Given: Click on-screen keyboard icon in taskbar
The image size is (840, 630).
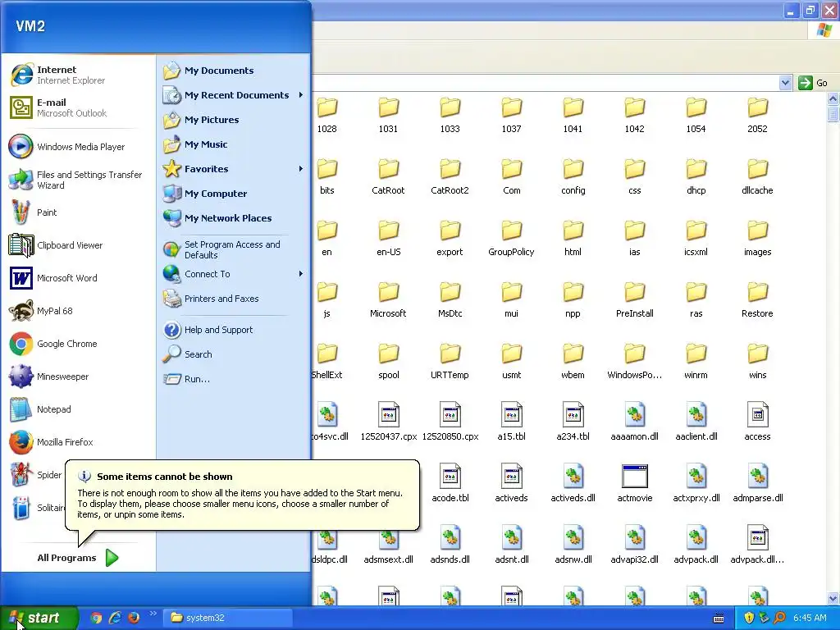Looking at the screenshot, I should (719, 619).
